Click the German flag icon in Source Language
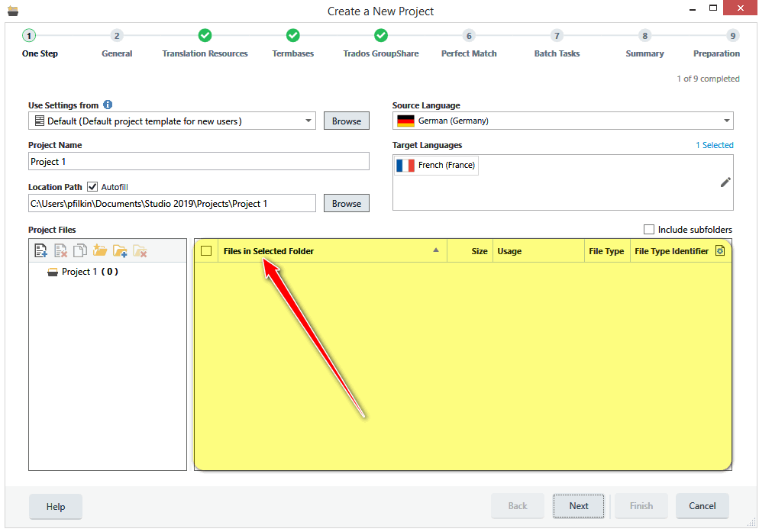The image size is (759, 532). (405, 121)
